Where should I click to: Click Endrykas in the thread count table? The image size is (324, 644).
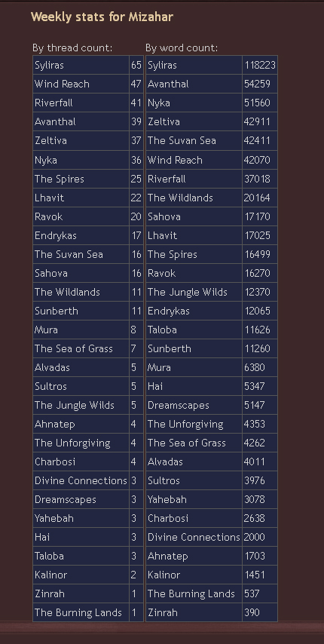click(x=55, y=236)
